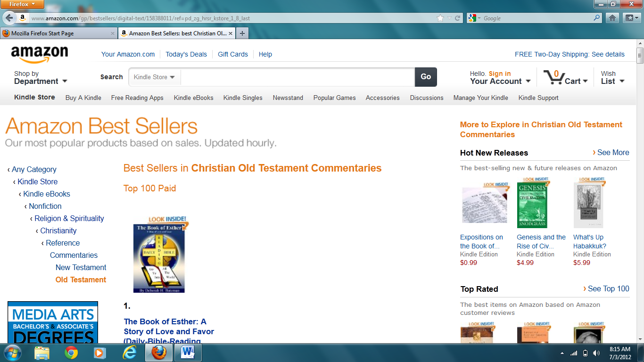
Task: Click the Firefox back arrow button
Action: pos(9,18)
